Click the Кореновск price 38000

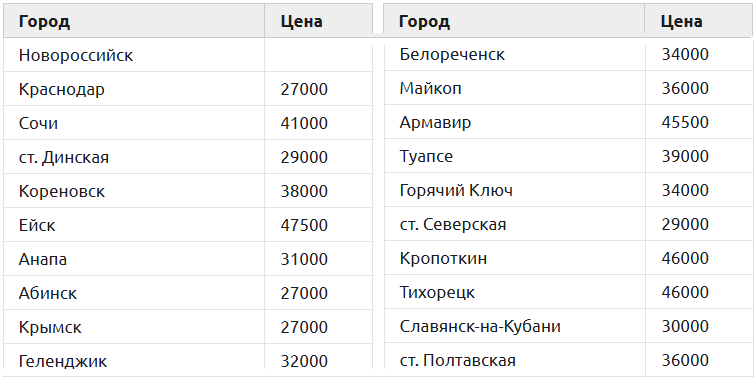point(304,191)
